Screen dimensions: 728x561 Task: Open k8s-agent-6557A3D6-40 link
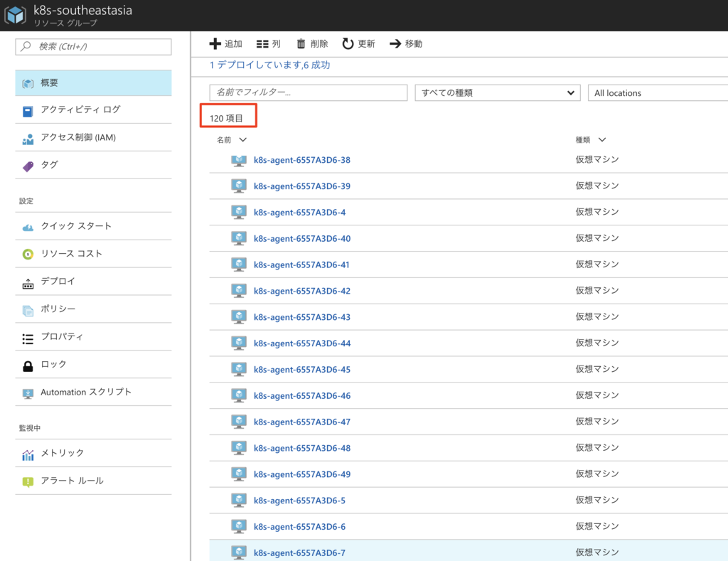tap(301, 239)
